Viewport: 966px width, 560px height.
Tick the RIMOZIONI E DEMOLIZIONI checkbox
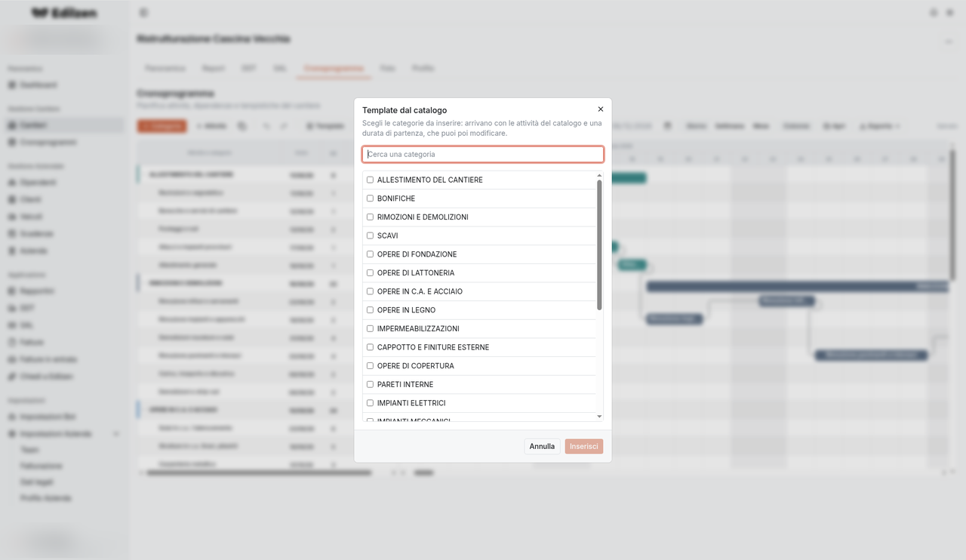(x=370, y=217)
